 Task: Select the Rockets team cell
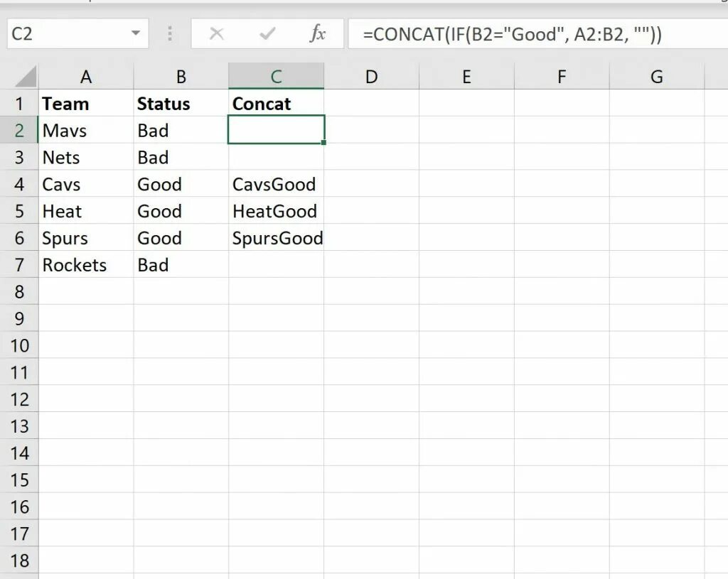coord(86,265)
